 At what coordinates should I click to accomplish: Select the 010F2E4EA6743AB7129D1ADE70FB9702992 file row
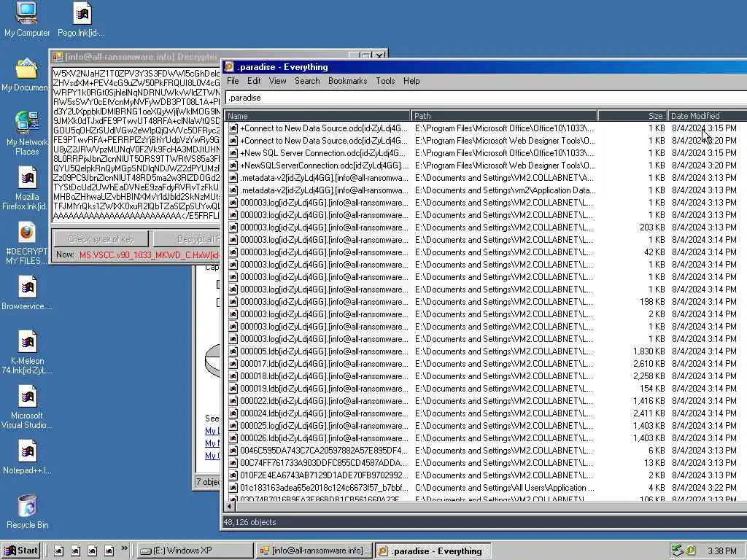486,475
